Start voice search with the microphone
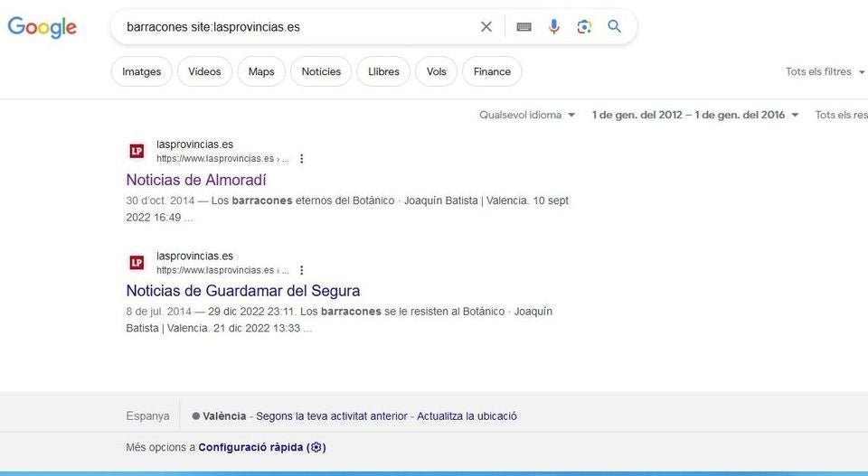 (x=554, y=27)
